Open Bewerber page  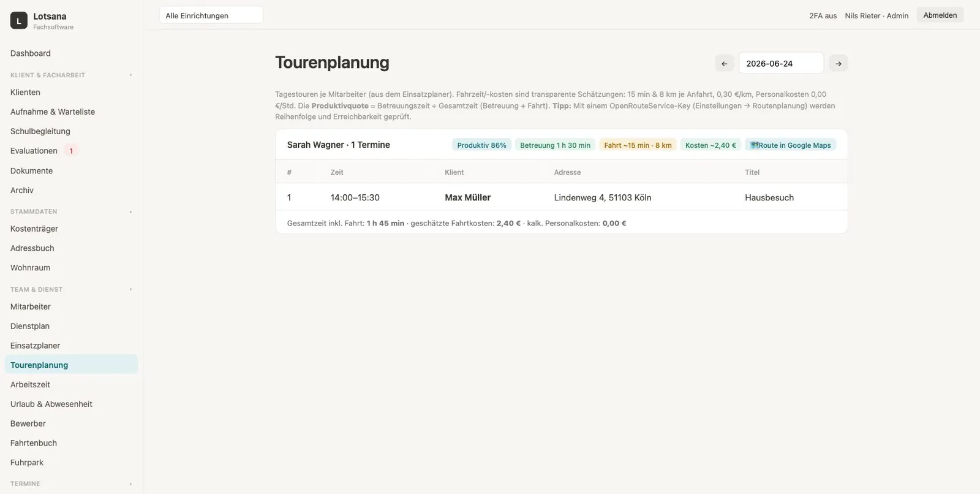pos(71,424)
